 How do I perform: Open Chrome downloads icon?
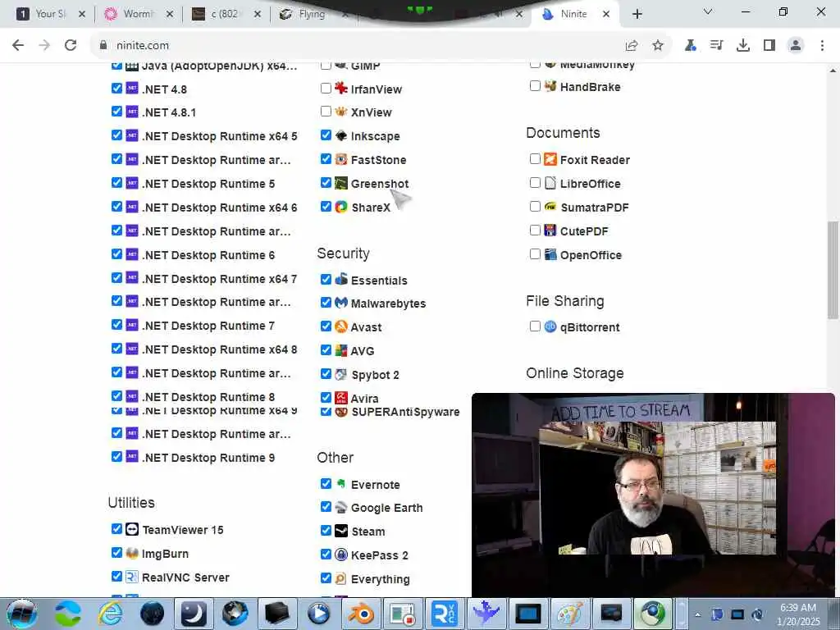(743, 46)
